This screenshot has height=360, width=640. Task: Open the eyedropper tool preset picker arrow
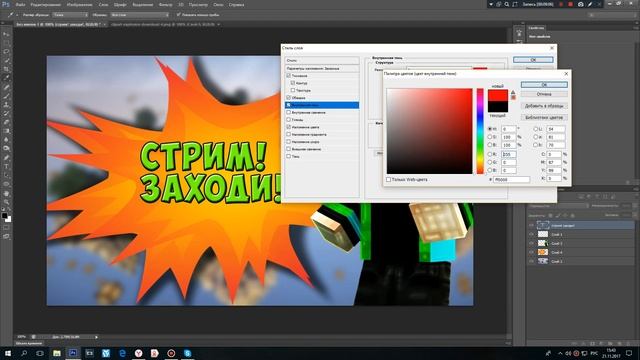(17, 15)
